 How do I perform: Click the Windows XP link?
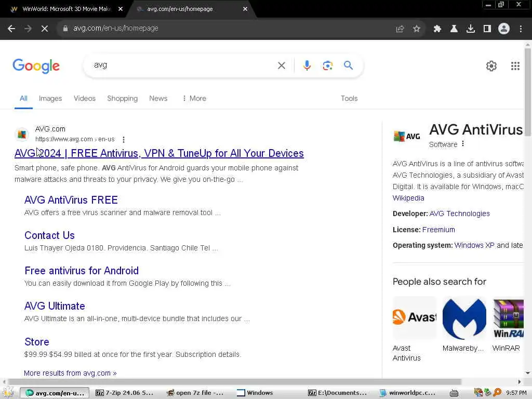click(x=474, y=245)
